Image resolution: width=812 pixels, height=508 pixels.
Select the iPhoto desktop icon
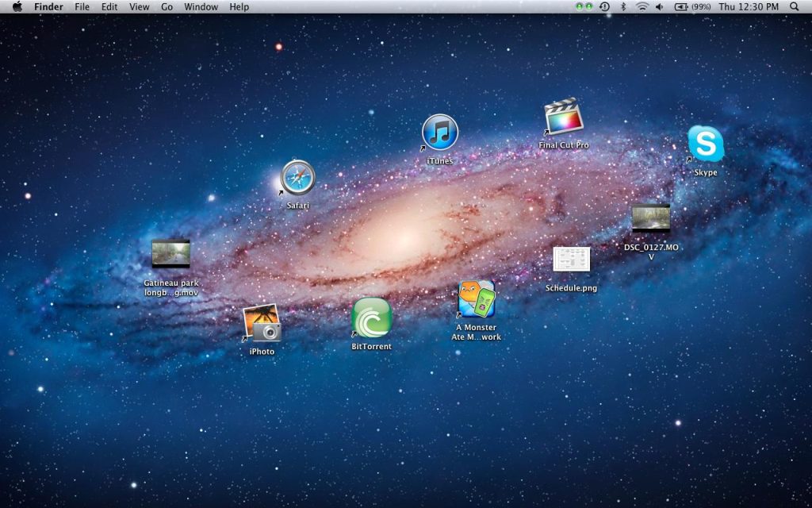[262, 322]
